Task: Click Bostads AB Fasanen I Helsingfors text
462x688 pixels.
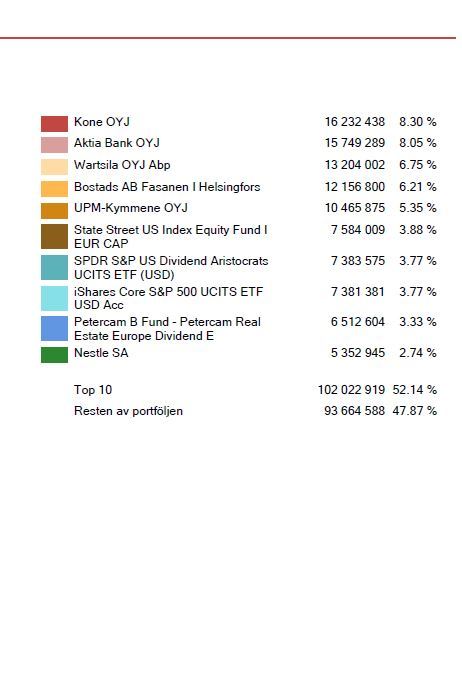Action: [167, 186]
